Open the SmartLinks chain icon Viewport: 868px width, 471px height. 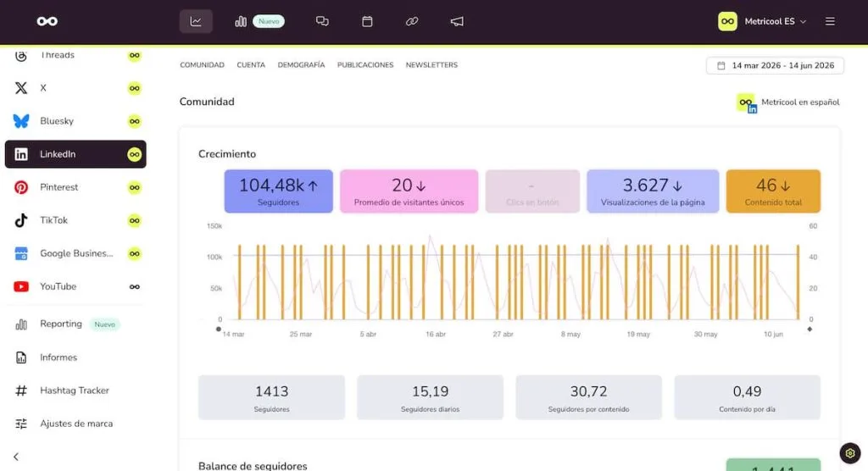pos(412,21)
